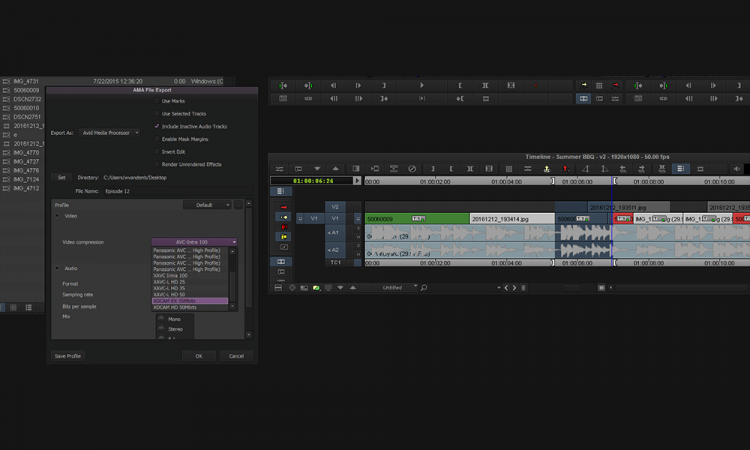Viewport: 750px width, 450px height.
Task: Enable the Use Marks checkbox
Action: click(x=157, y=101)
